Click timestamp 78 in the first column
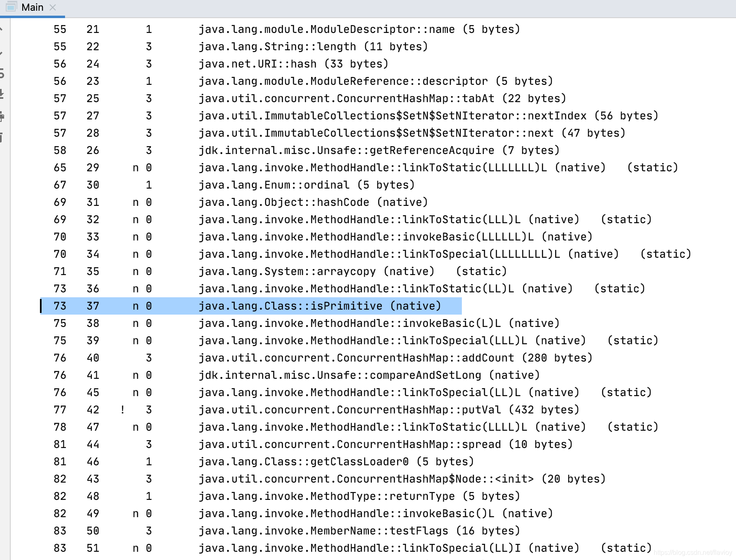Screen dimensions: 736x560 tap(60, 427)
